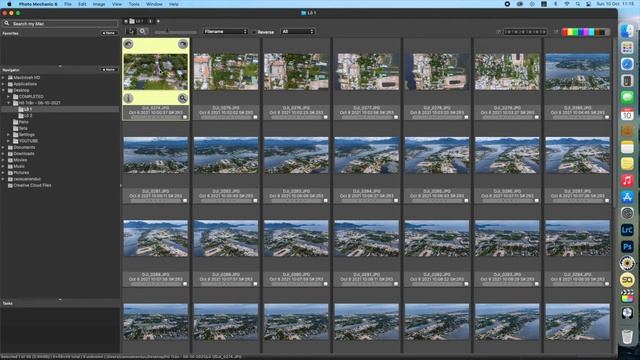Viewport: 640px width, 360px height.
Task: Open Final Cut Pro clapperboard Dock icon
Action: pyautogui.click(x=627, y=296)
